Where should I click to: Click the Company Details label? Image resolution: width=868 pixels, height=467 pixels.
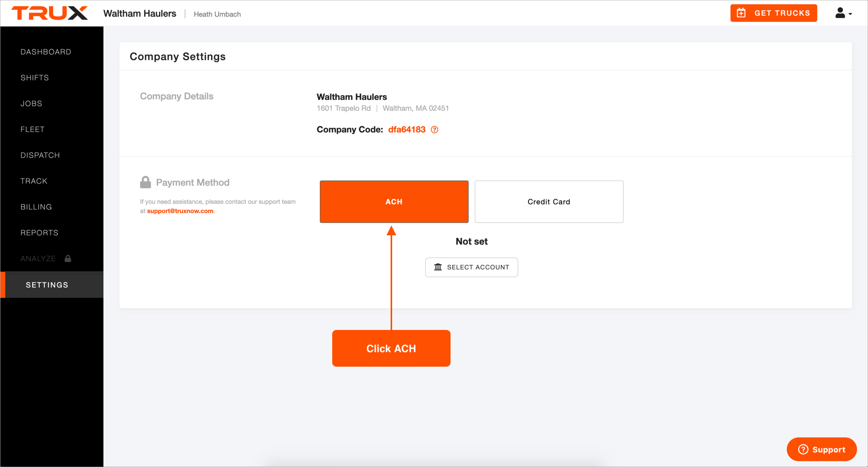[177, 96]
